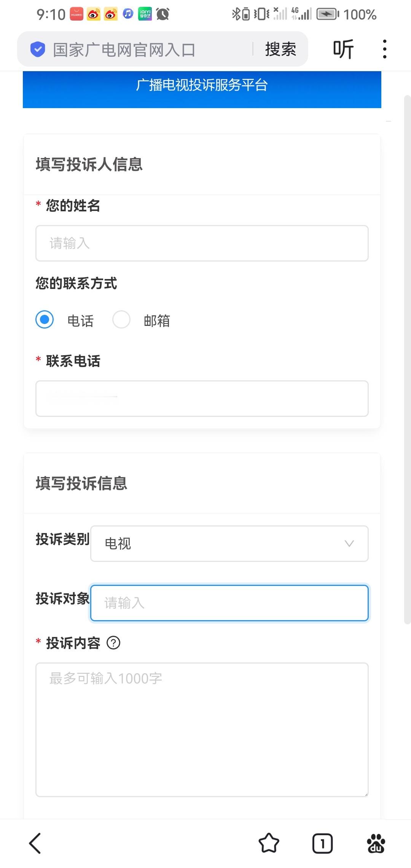Tap the 听 listen icon

(x=343, y=49)
